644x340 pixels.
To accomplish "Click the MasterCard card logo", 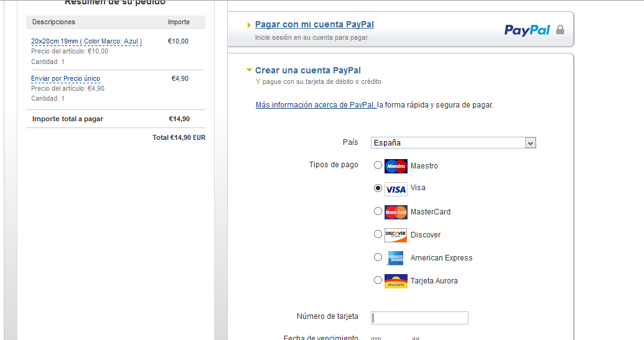I will click(x=396, y=212).
